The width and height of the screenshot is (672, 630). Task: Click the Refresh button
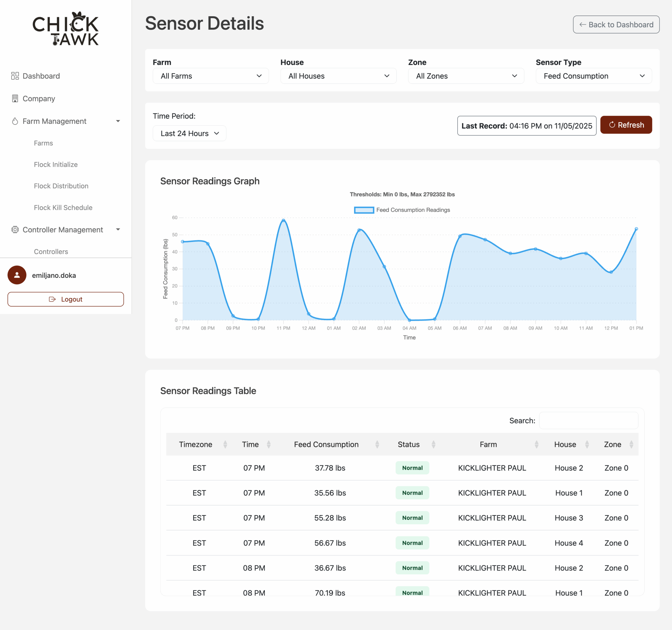click(x=626, y=125)
